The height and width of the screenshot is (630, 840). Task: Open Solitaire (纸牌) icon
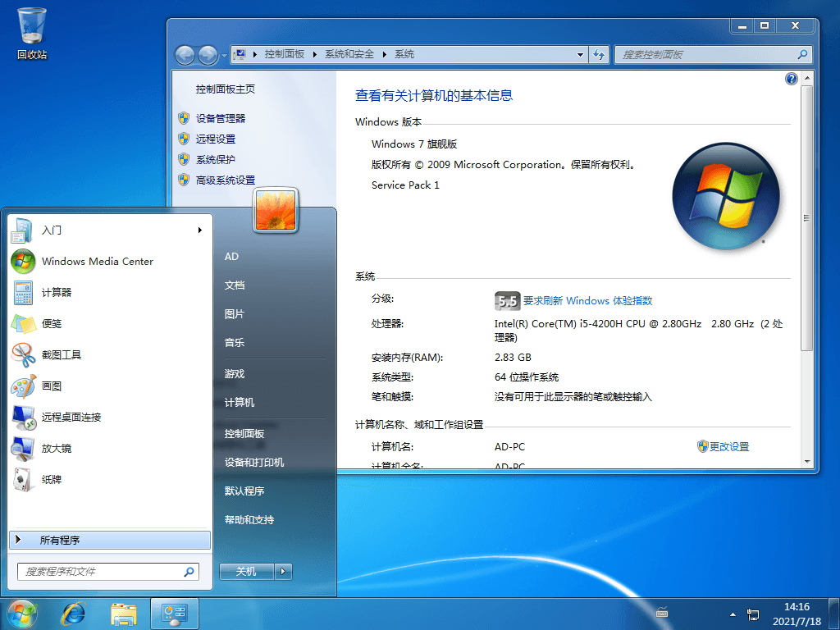click(x=22, y=479)
